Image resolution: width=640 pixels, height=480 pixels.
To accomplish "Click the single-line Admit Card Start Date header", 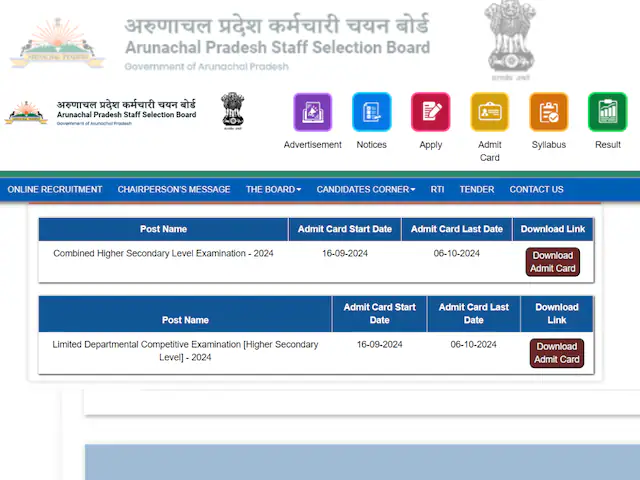I will 345,229.
